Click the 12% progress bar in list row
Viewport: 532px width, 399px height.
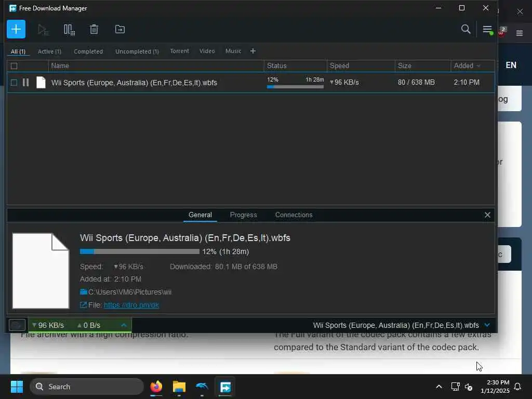pos(295,87)
